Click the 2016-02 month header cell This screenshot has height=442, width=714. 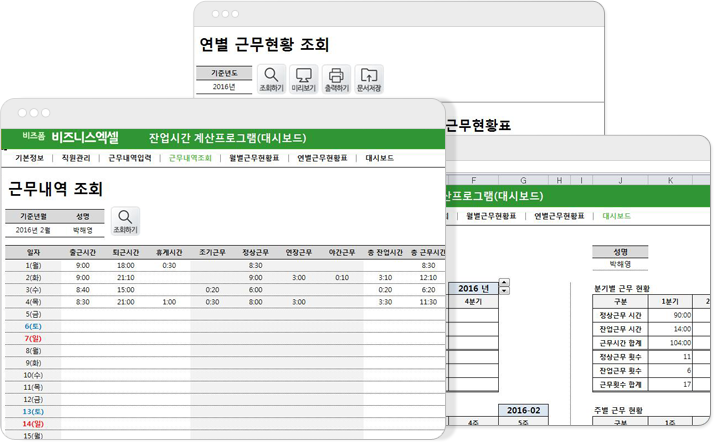pyautogui.click(x=523, y=410)
